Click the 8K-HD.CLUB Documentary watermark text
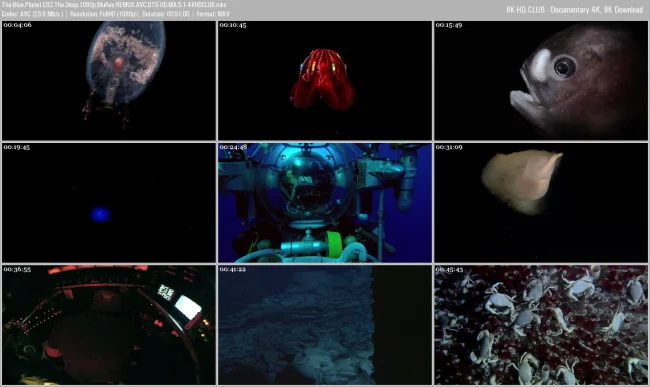The width and height of the screenshot is (650, 387). [575, 10]
